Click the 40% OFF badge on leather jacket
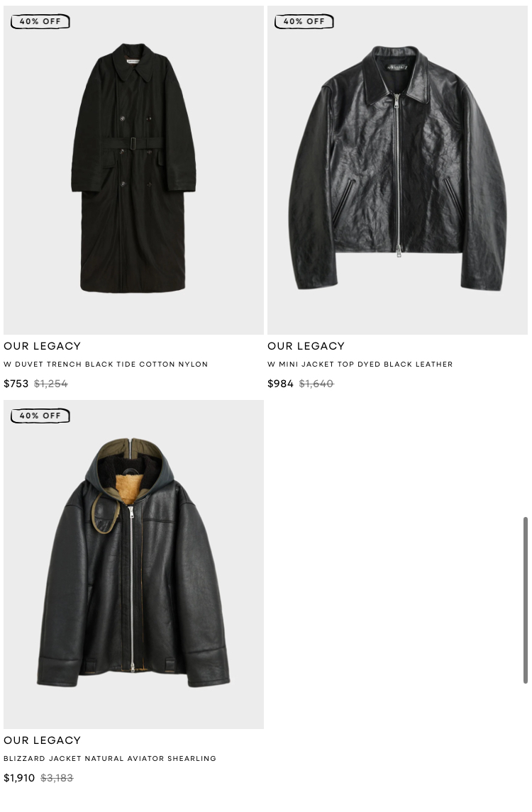This screenshot has height=812, width=532. point(304,22)
